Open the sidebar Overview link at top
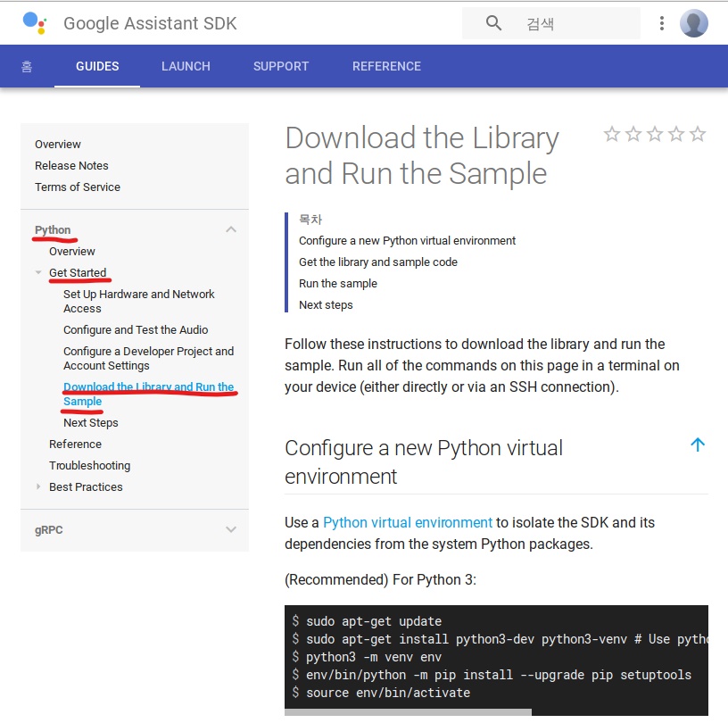 (58, 144)
